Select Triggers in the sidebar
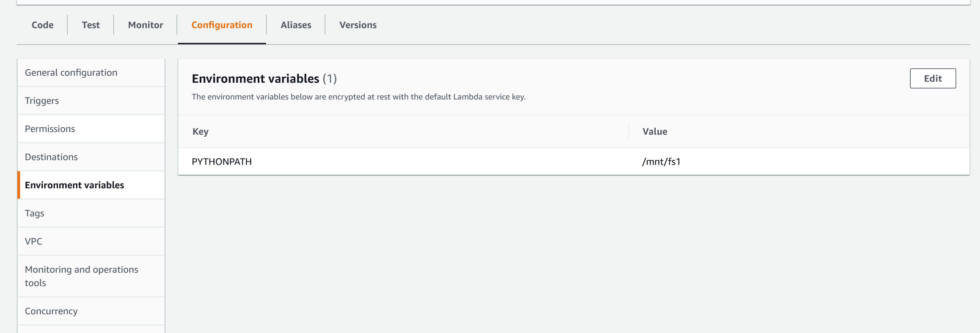Image resolution: width=980 pixels, height=333 pixels. click(42, 101)
